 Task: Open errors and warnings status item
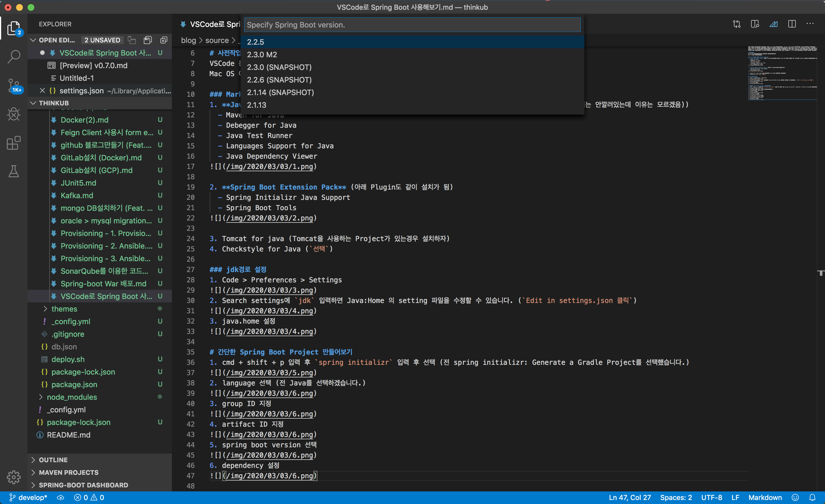89,498
